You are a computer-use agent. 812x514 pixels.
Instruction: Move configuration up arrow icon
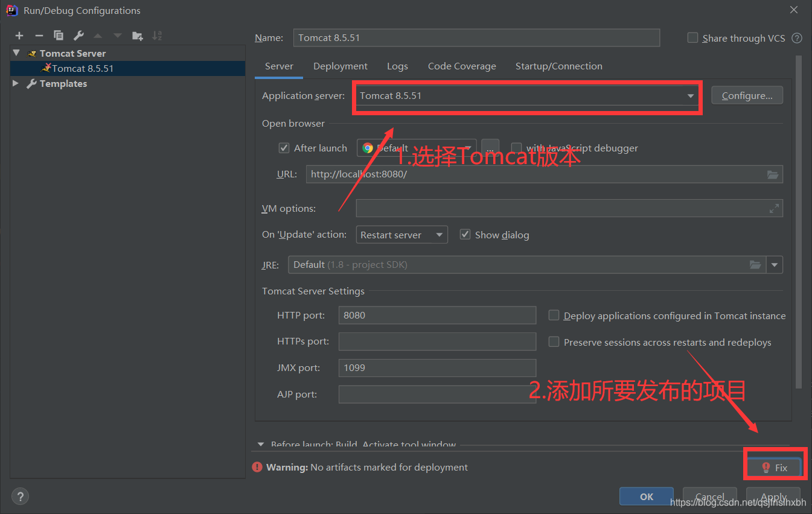(98, 36)
